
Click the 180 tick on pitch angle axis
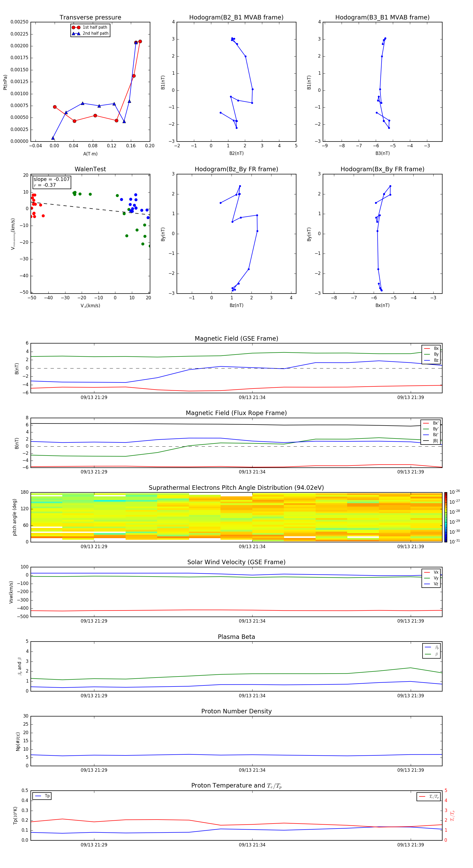click(25, 492)
